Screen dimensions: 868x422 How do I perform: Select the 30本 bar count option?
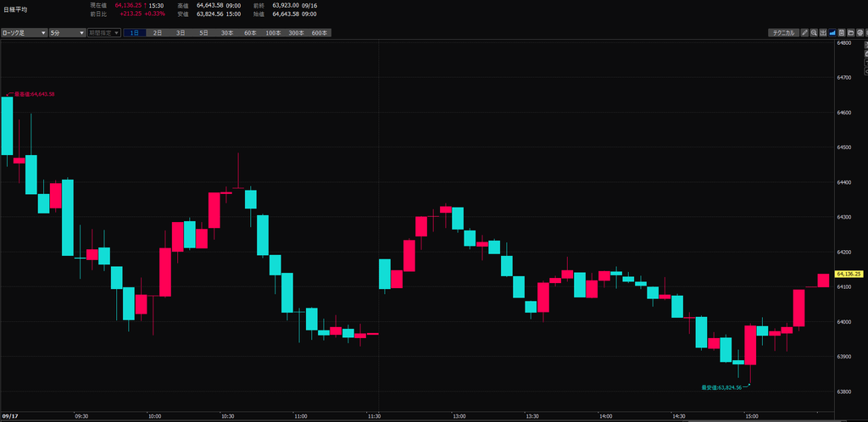point(227,33)
